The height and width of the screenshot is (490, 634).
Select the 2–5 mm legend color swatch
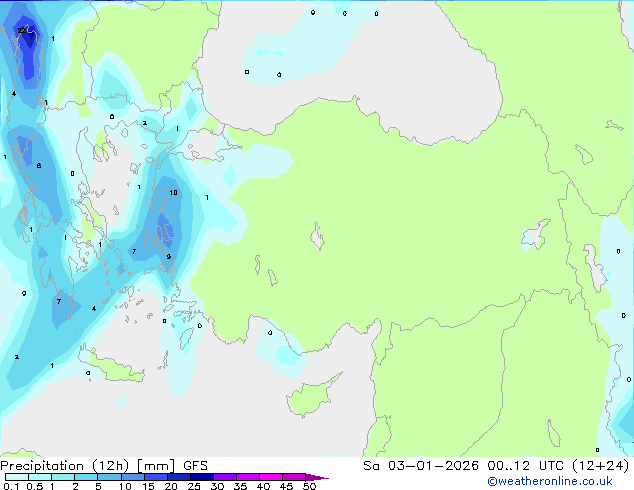click(x=86, y=477)
